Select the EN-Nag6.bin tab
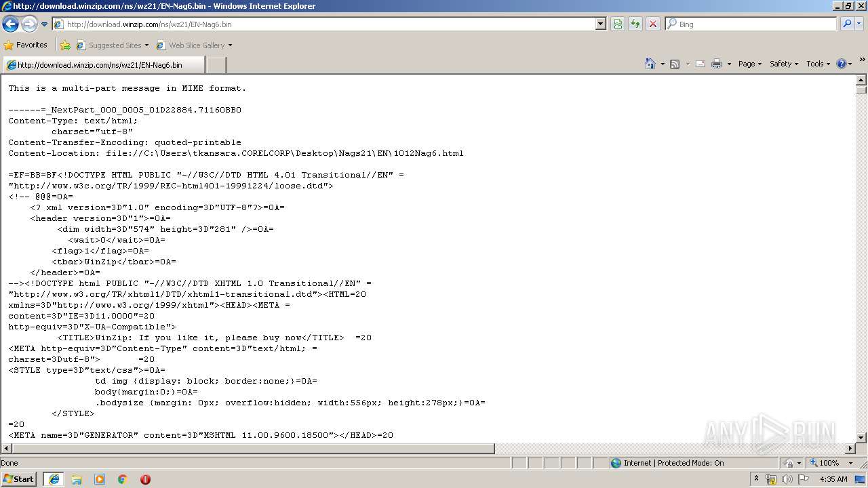This screenshot has height=488, width=868. click(103, 65)
